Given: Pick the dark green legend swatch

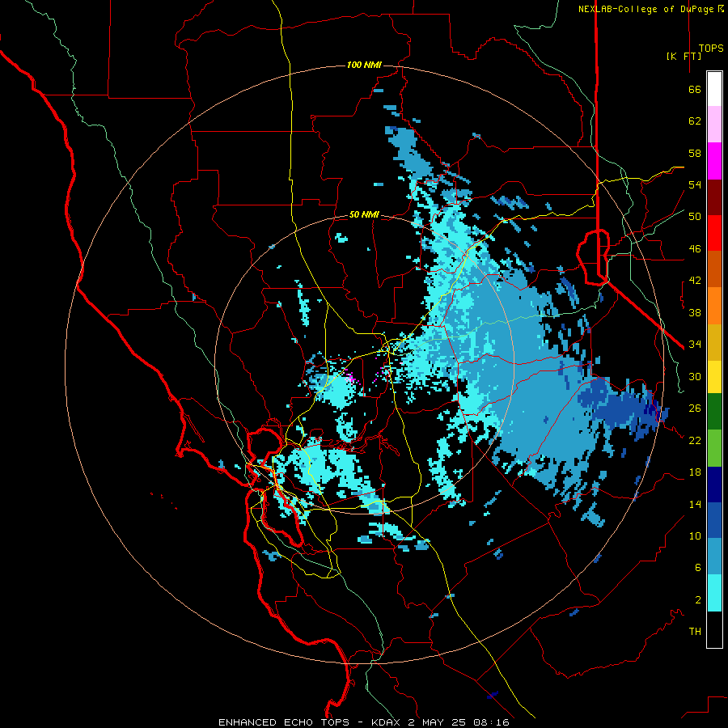Looking at the screenshot, I should click(x=714, y=412).
